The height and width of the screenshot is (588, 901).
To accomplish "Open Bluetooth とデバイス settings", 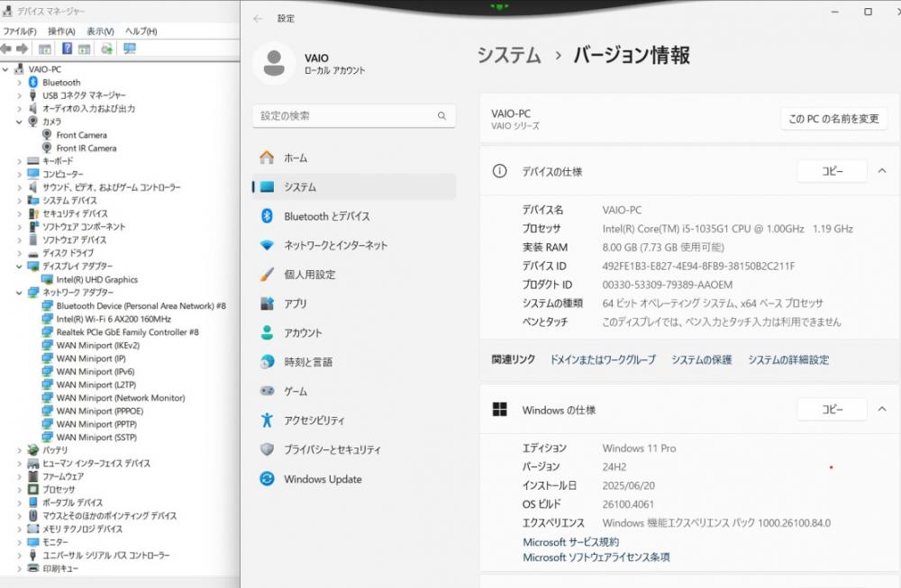I will (x=354, y=216).
